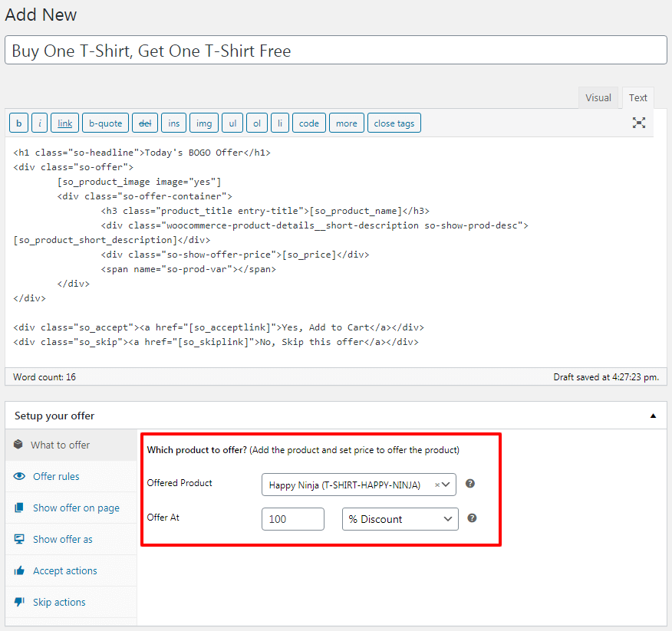The image size is (672, 631).
Task: Click the offer title input field
Action: pyautogui.click(x=336, y=50)
